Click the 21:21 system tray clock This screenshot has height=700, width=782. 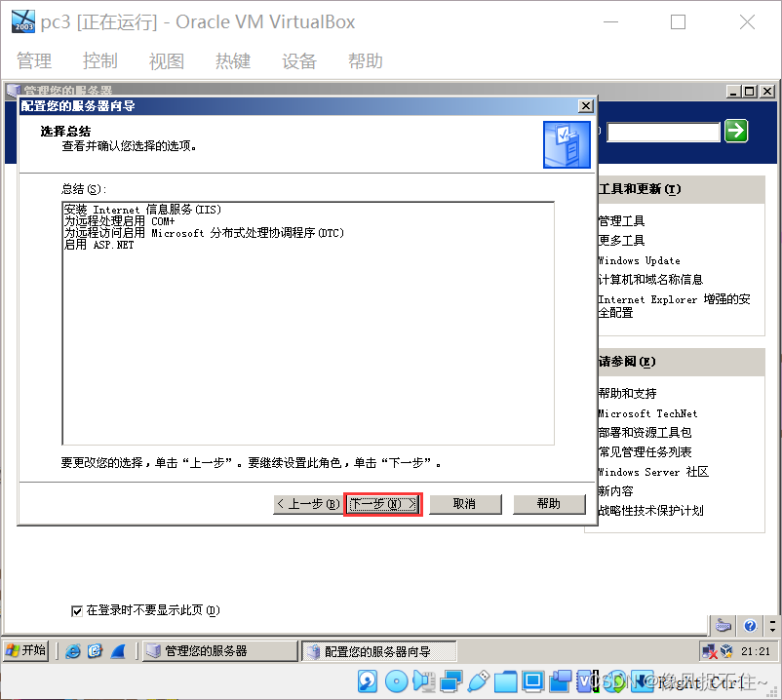coord(756,651)
